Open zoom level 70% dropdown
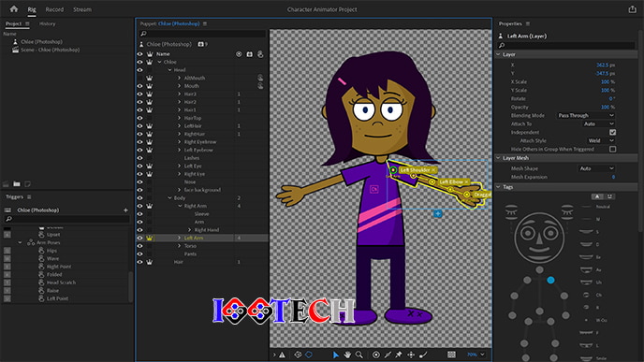The image size is (644, 362). (x=476, y=355)
